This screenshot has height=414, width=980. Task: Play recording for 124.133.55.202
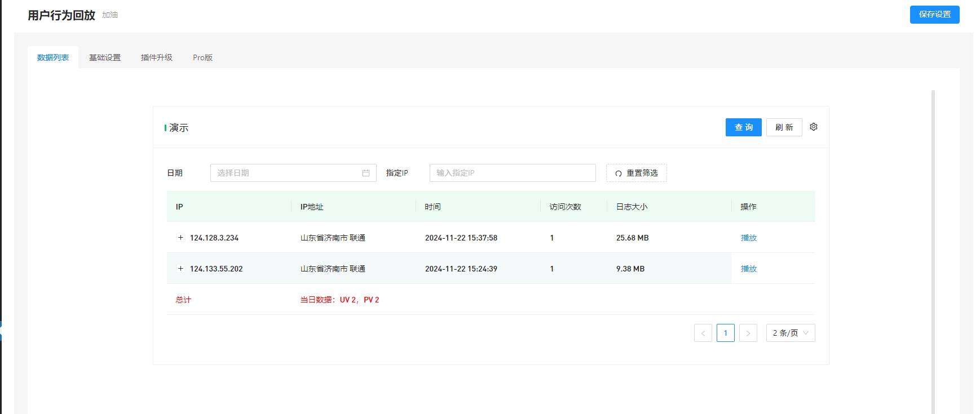tap(748, 269)
